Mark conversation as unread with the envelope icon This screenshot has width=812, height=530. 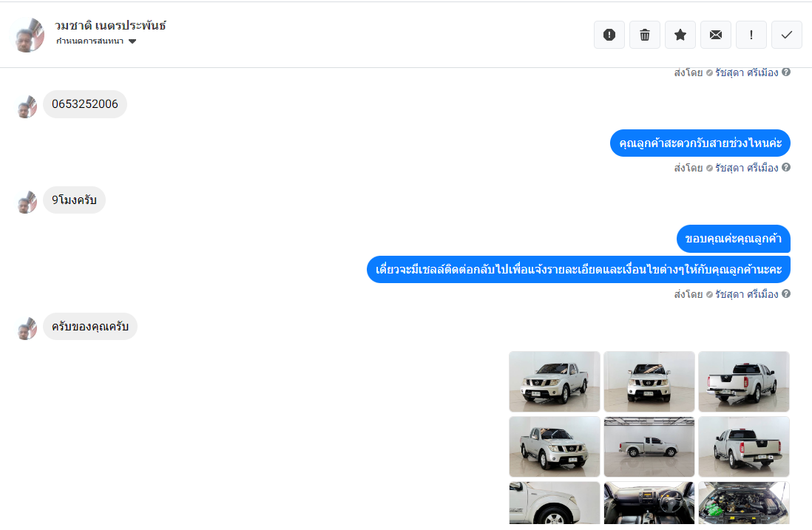click(716, 35)
